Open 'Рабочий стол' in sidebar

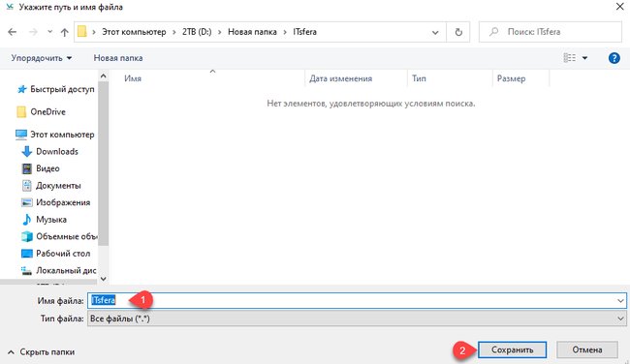click(x=63, y=254)
